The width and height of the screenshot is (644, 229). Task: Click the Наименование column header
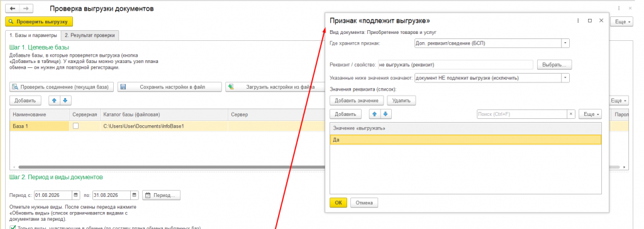click(x=40, y=114)
